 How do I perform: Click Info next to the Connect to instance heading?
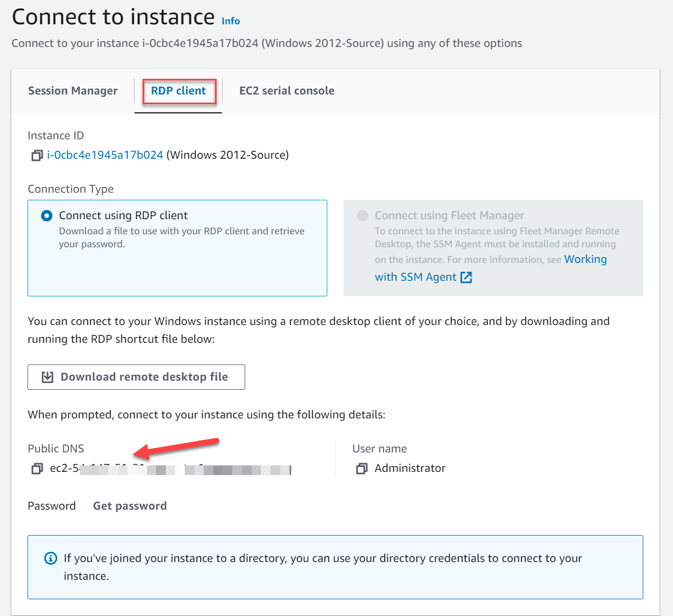coord(231,21)
